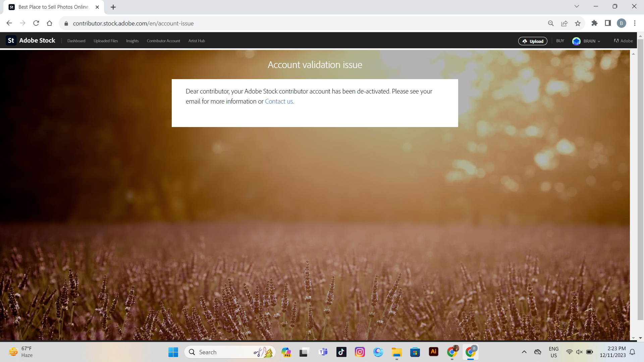Click the browser extensions puzzle icon
This screenshot has width=644, height=362.
(595, 23)
